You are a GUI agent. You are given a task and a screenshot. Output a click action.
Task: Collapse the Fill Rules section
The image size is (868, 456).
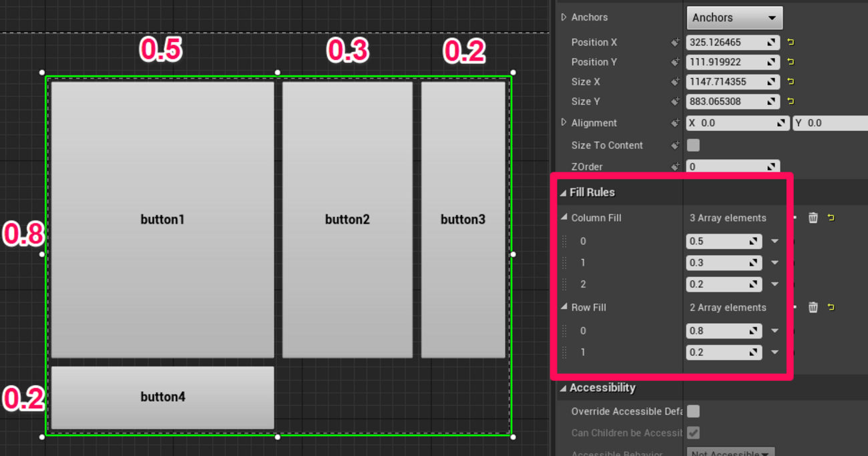(564, 192)
